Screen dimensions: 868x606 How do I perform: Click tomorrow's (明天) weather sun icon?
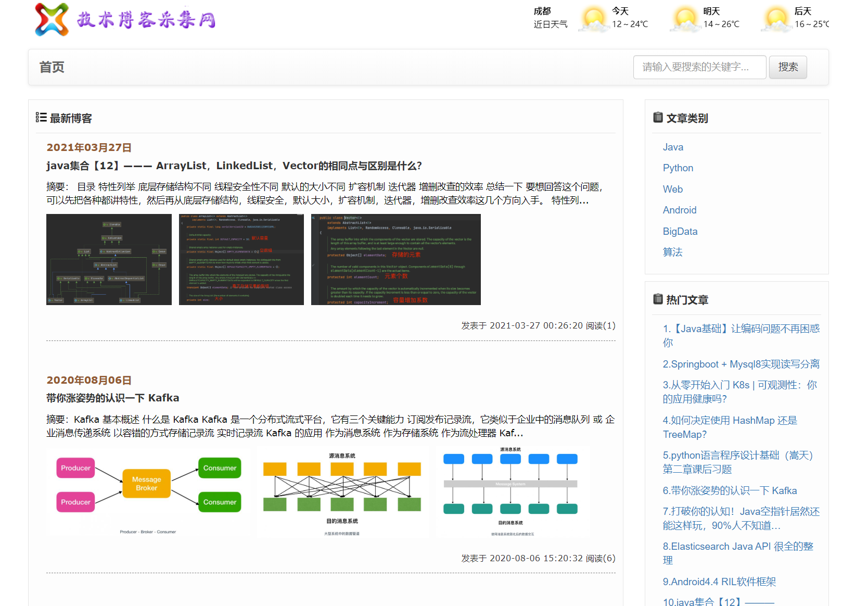coord(685,19)
